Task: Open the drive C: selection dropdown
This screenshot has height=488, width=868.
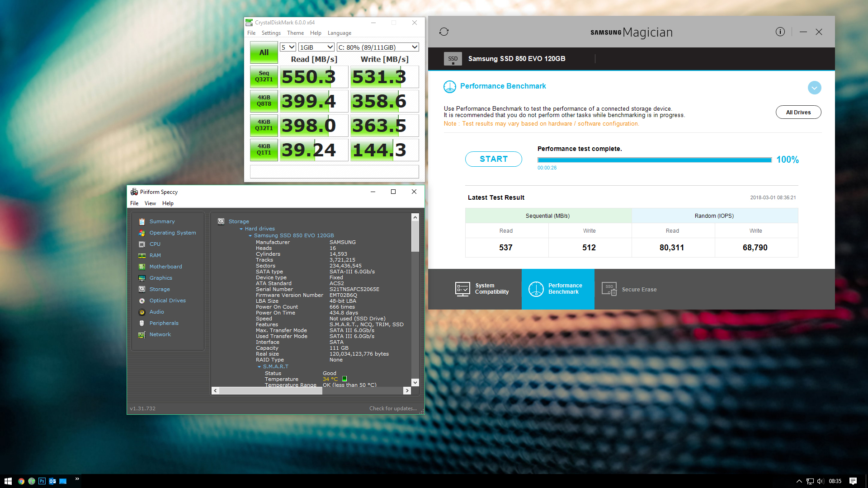Action: [378, 47]
